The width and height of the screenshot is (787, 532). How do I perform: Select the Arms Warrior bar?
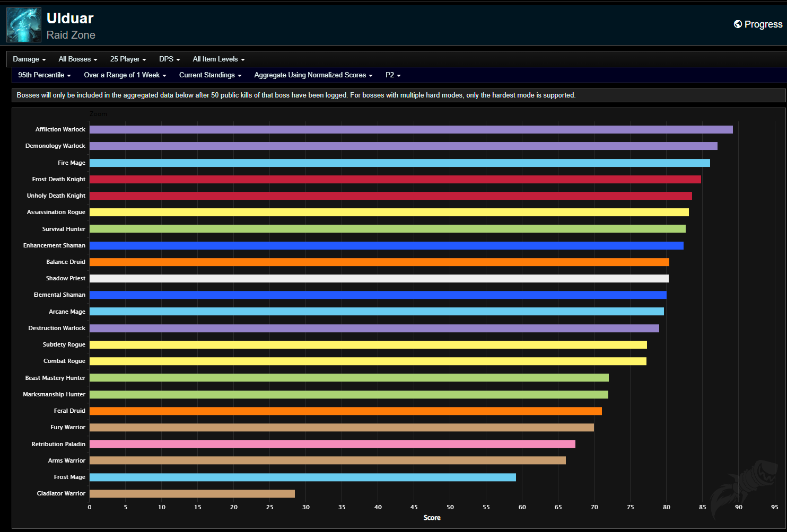coord(328,460)
